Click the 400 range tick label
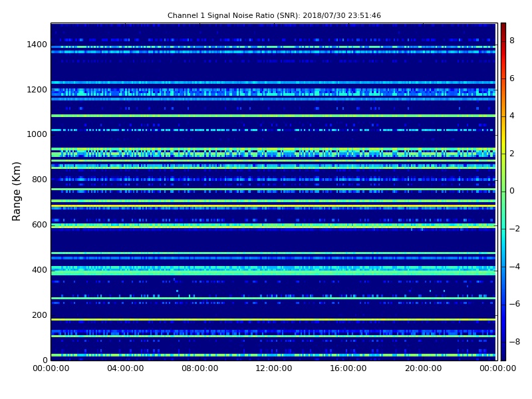This screenshot has width=532, height=399. point(39,270)
